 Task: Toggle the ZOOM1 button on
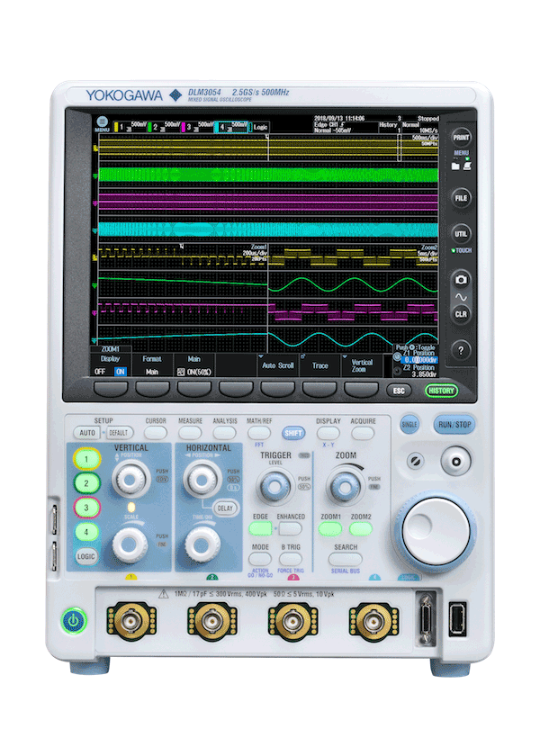click(x=331, y=530)
